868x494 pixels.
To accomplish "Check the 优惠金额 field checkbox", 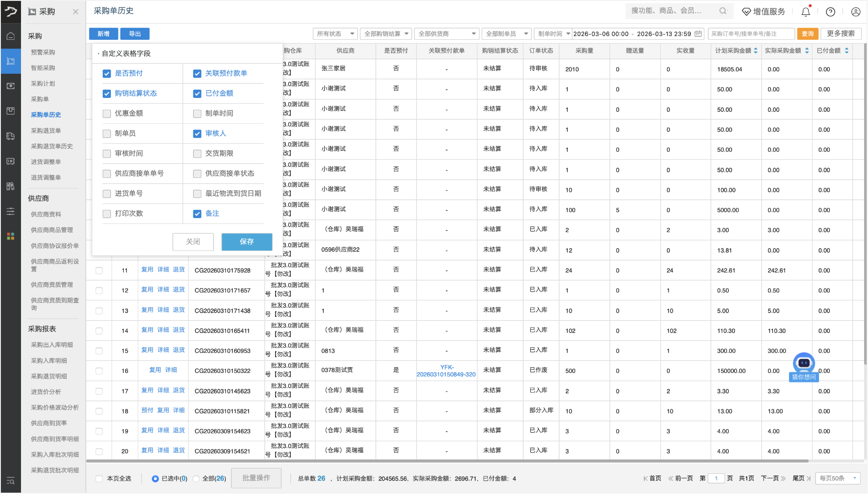I will (x=107, y=114).
